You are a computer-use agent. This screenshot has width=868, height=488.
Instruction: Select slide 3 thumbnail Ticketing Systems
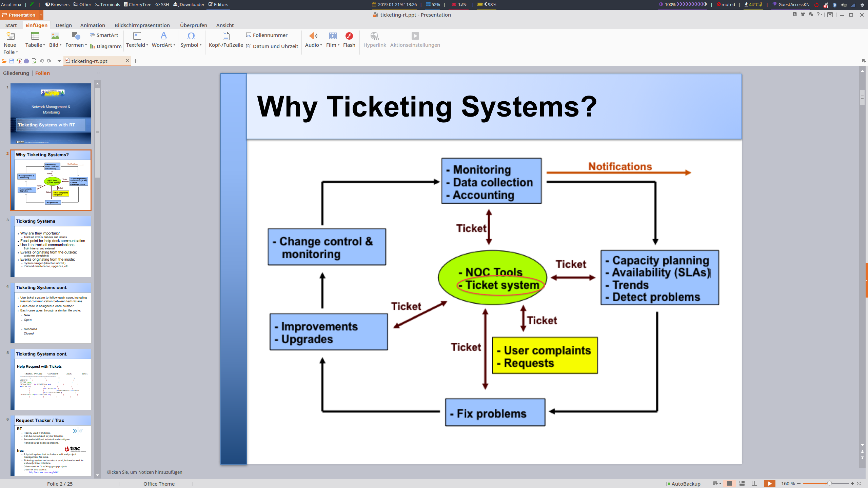pos(51,246)
